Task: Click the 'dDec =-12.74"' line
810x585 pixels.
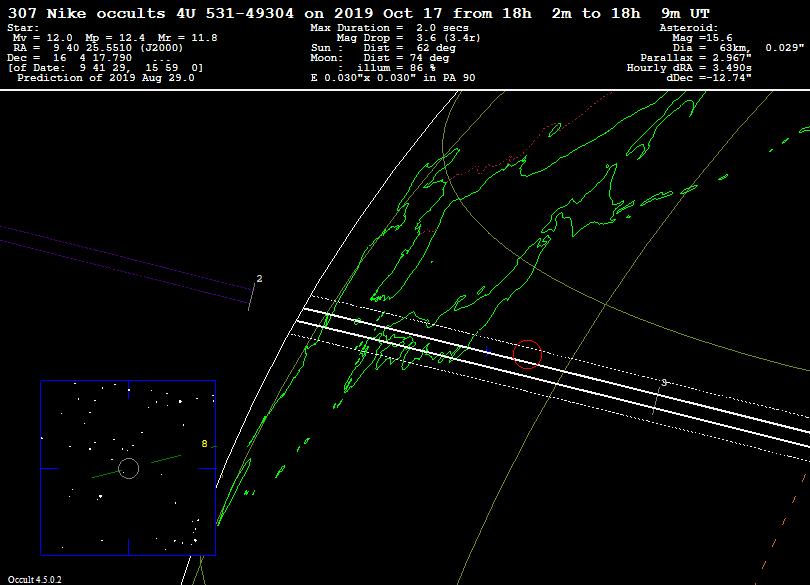Action: click(x=709, y=78)
